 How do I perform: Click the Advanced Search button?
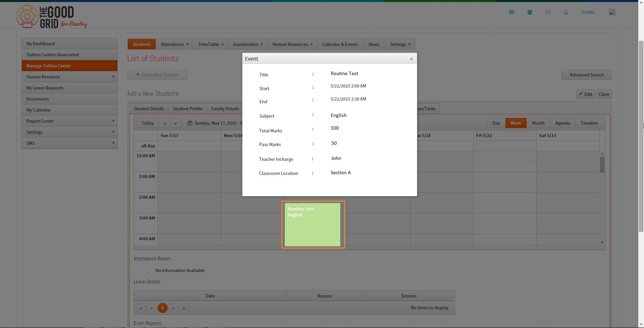[587, 75]
